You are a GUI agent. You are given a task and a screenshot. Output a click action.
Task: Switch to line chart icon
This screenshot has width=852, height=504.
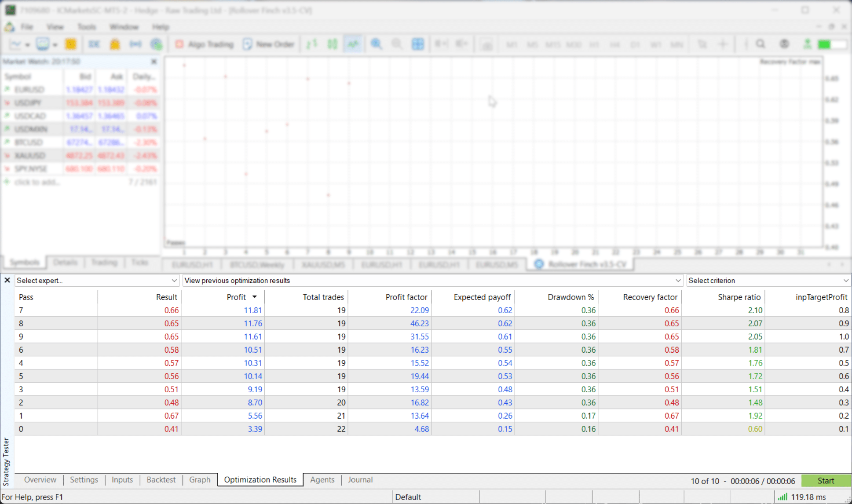[353, 44]
